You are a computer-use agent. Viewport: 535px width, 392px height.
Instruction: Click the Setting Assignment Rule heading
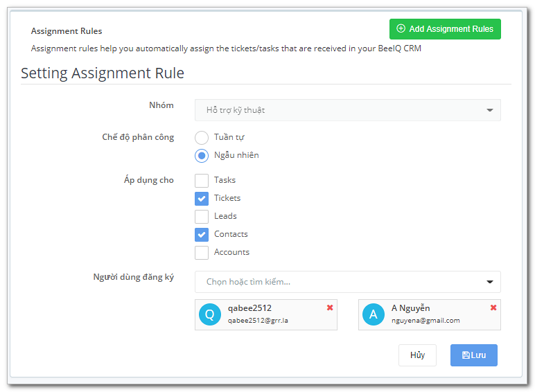pyautogui.click(x=103, y=73)
